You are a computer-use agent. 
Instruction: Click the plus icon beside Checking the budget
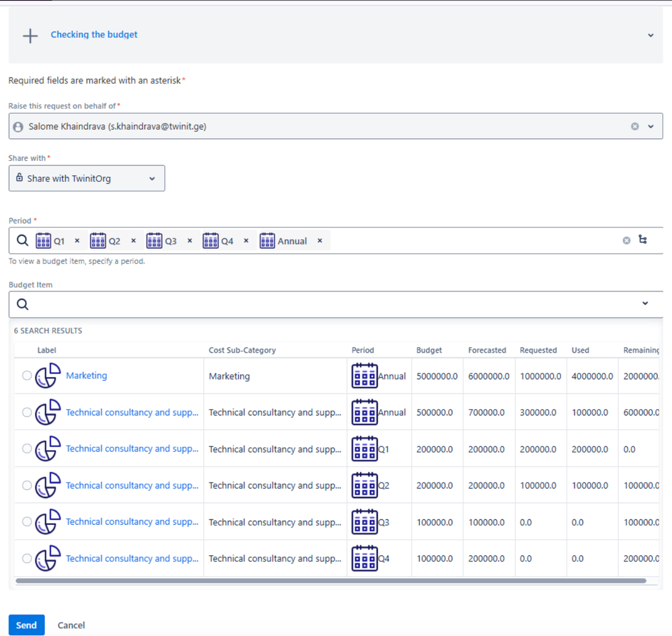tap(30, 36)
